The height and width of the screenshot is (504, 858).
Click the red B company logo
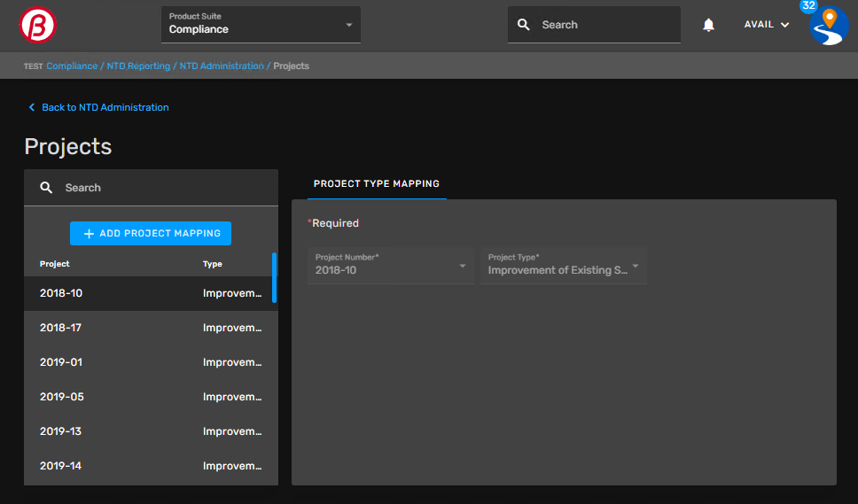(37, 25)
